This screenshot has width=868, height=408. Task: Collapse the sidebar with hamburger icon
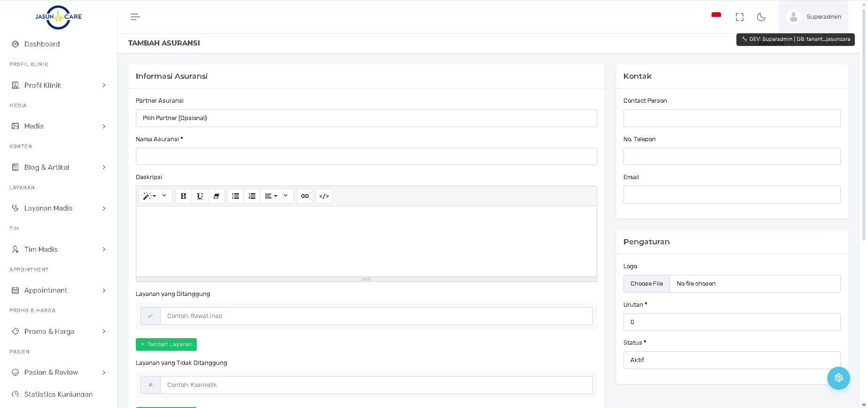click(135, 17)
